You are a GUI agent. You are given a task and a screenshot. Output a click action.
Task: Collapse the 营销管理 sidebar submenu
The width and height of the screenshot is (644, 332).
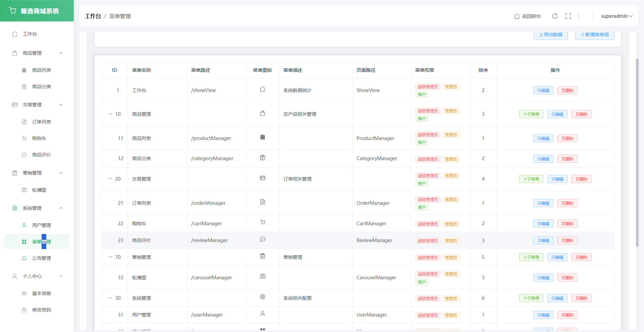[61, 173]
